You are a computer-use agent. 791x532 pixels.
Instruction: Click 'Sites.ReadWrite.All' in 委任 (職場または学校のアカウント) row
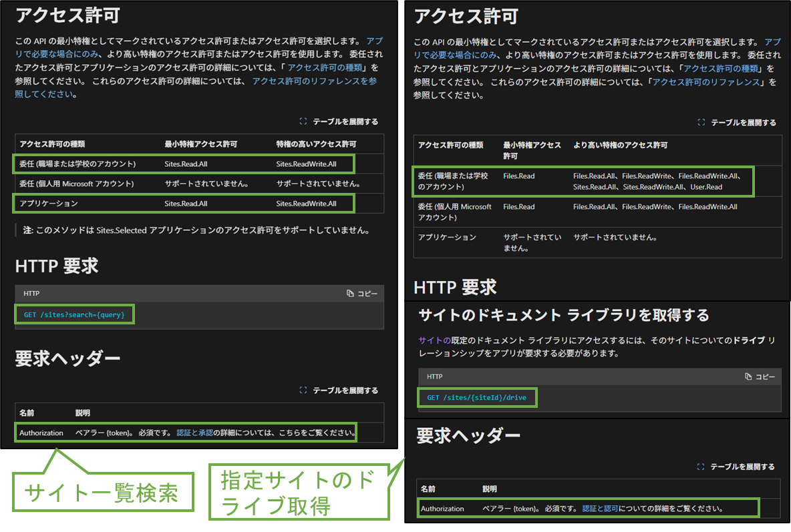point(306,164)
